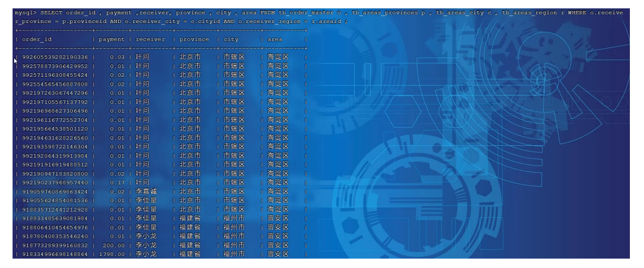Viewport: 644px width, 268px height.
Task: Click order id 919055624854081536
Action: click(x=55, y=201)
